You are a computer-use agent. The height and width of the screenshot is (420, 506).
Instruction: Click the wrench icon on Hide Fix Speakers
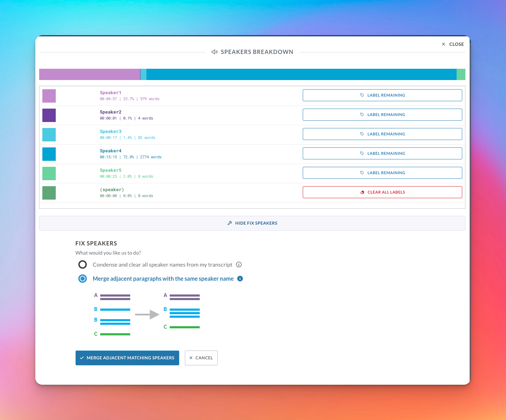(x=230, y=223)
